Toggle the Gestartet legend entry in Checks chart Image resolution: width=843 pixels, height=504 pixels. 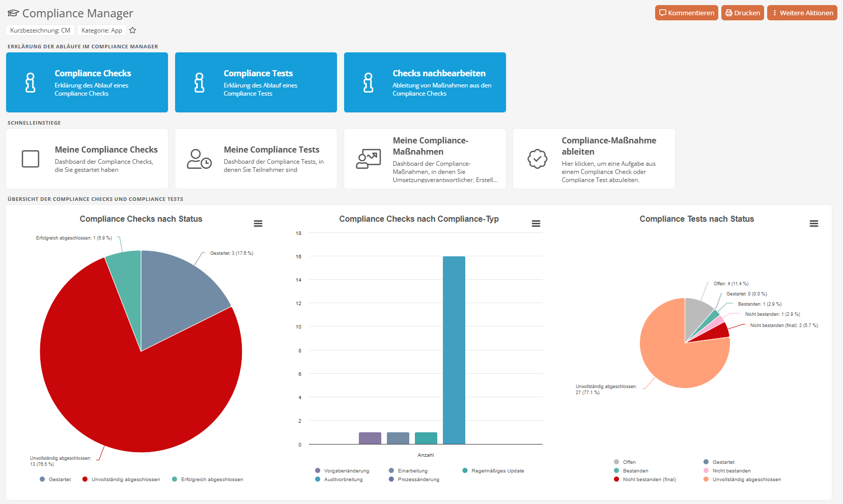pos(55,480)
